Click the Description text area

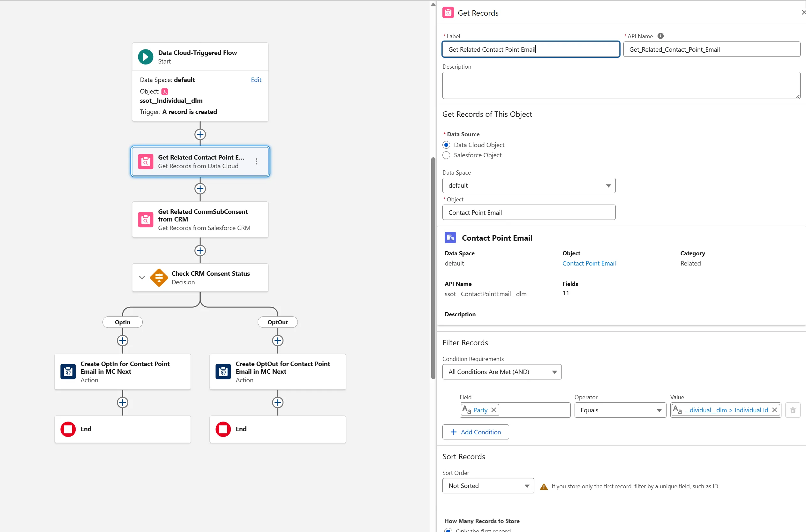(x=621, y=86)
